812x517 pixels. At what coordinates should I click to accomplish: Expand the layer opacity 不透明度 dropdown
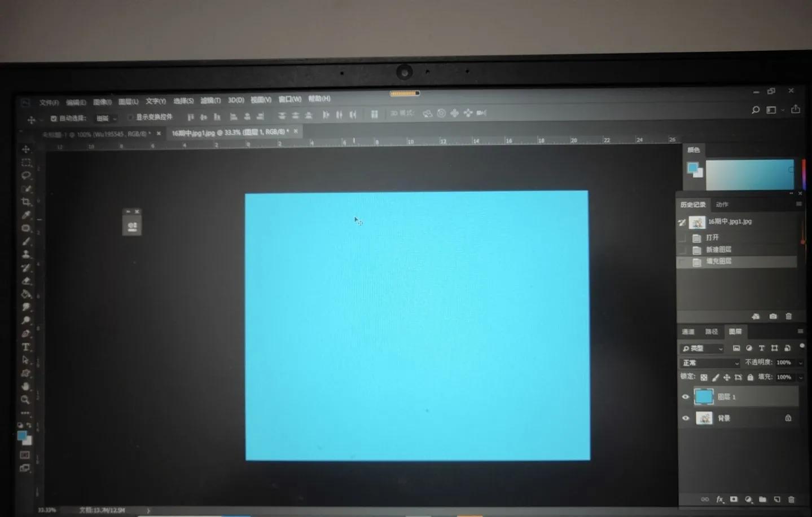[x=800, y=363]
